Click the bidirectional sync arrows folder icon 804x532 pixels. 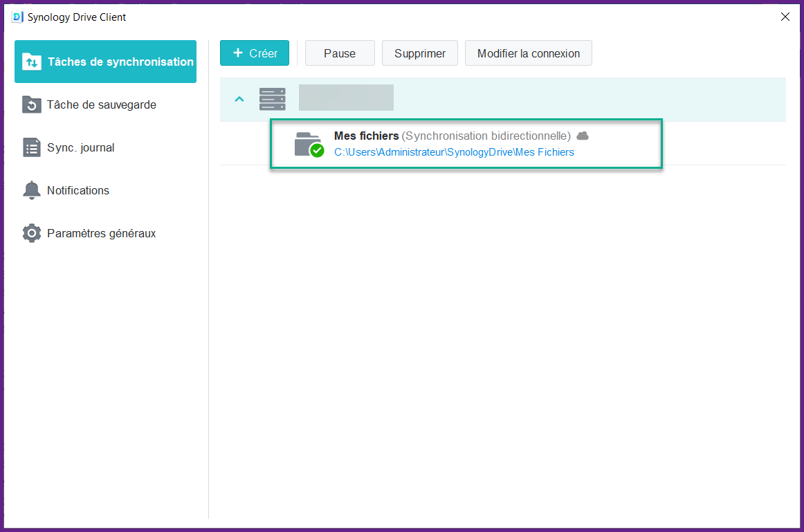coord(32,62)
